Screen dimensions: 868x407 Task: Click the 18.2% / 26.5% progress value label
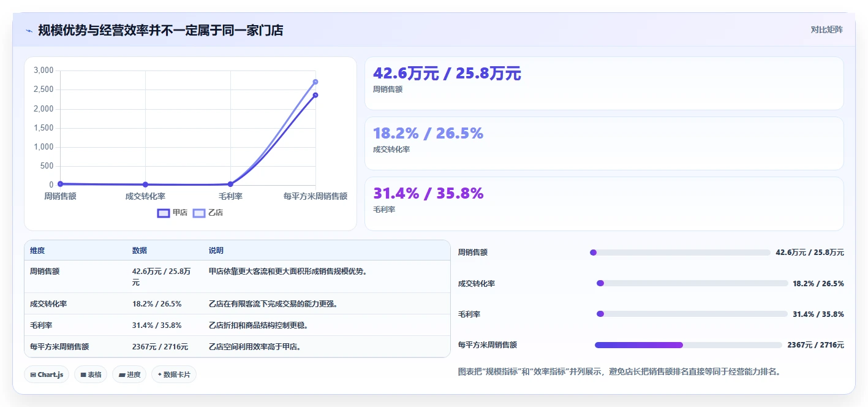[818, 283]
